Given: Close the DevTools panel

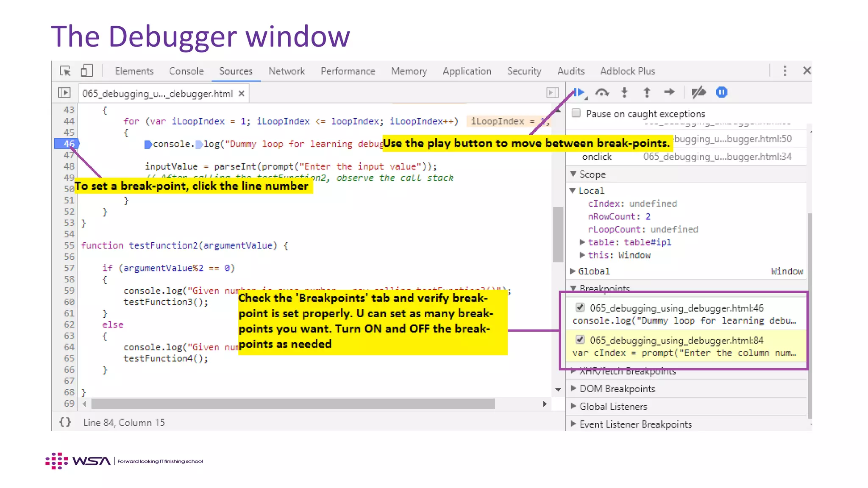Looking at the screenshot, I should coord(807,70).
